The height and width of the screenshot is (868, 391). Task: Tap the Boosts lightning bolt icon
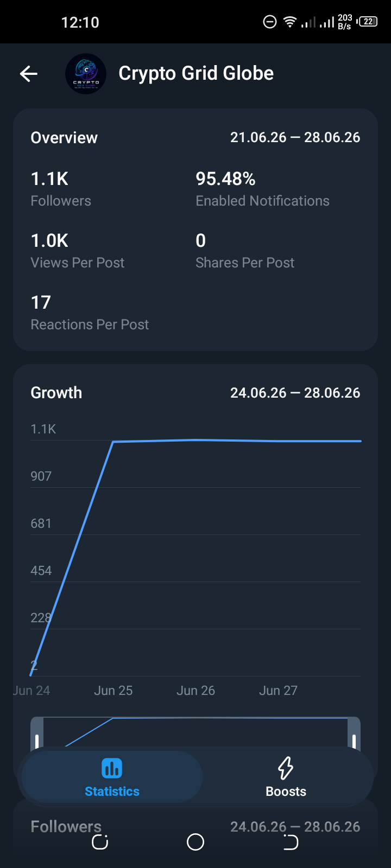click(x=286, y=768)
